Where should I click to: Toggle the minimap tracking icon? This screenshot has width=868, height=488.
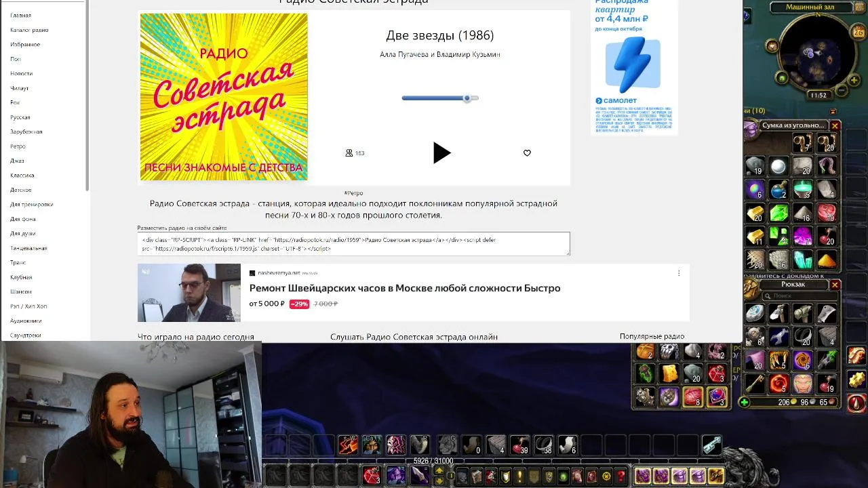[x=772, y=45]
